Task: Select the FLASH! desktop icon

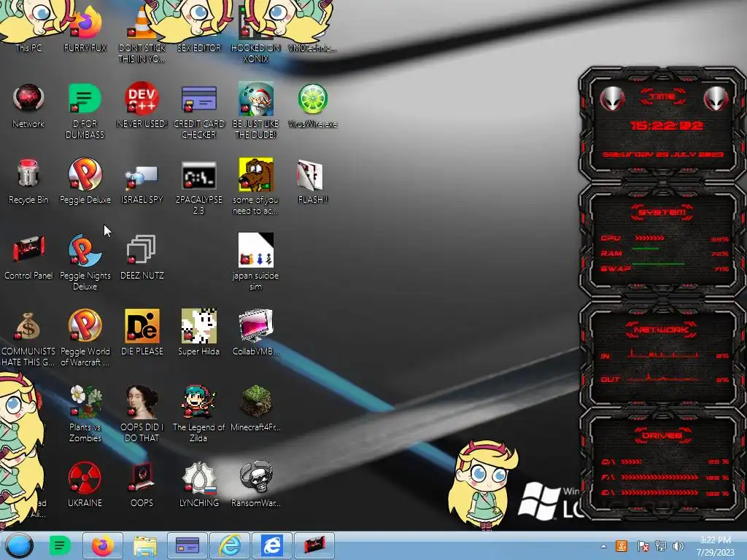Action: click(312, 182)
